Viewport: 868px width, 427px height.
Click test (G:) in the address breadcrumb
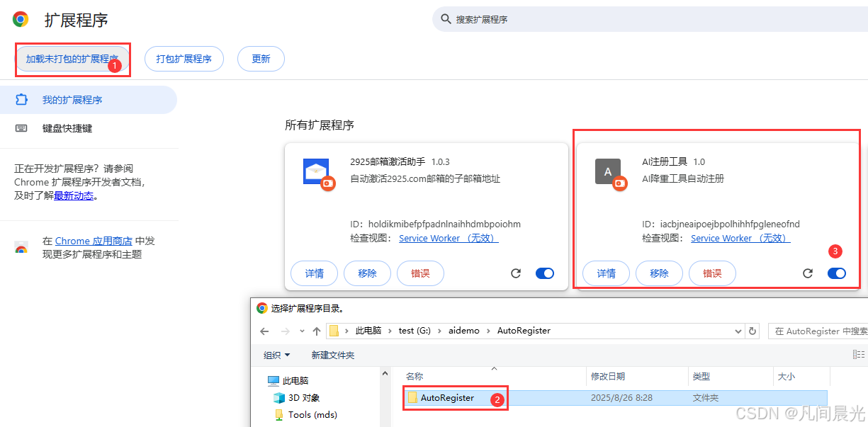(x=415, y=331)
